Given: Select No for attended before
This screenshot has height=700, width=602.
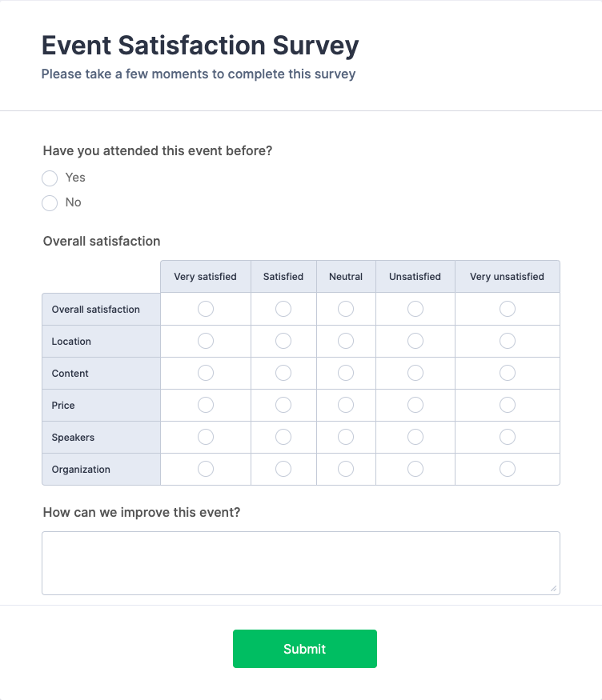Looking at the screenshot, I should [x=50, y=202].
